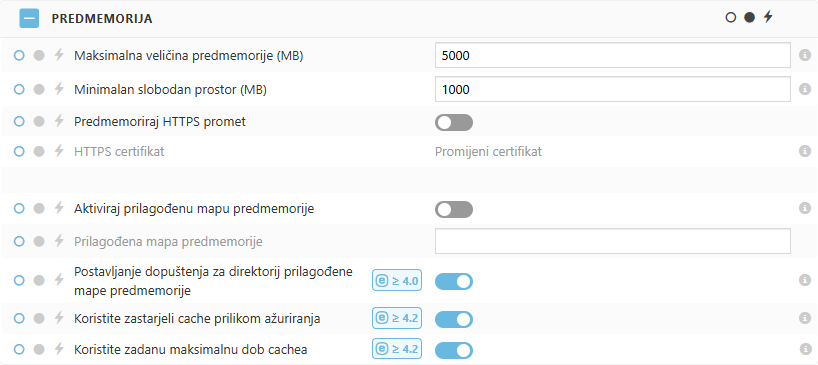Click hollow circle for Koristite zadanu maksimalnu dob
This screenshot has width=818, height=365.
(x=19, y=349)
